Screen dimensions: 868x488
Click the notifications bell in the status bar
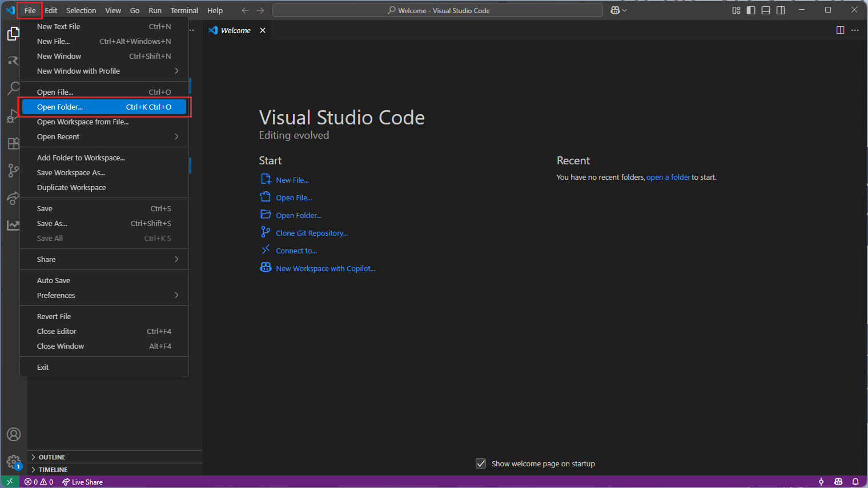[855, 482]
